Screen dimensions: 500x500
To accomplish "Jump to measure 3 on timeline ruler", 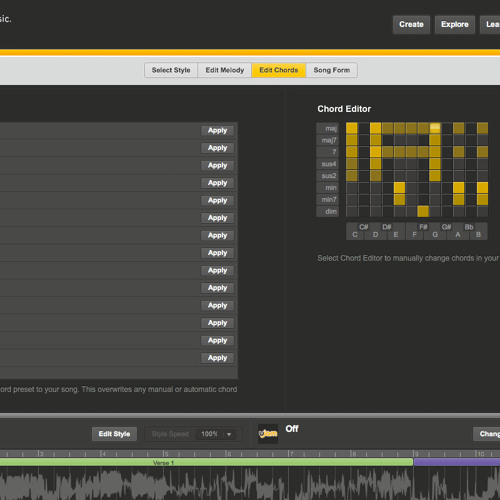I will point(41,454).
